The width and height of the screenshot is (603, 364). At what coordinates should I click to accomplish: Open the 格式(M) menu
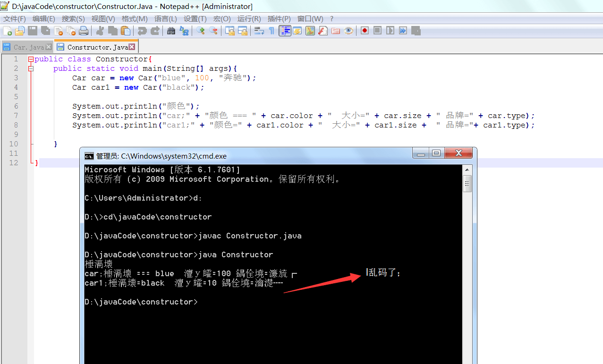click(135, 19)
